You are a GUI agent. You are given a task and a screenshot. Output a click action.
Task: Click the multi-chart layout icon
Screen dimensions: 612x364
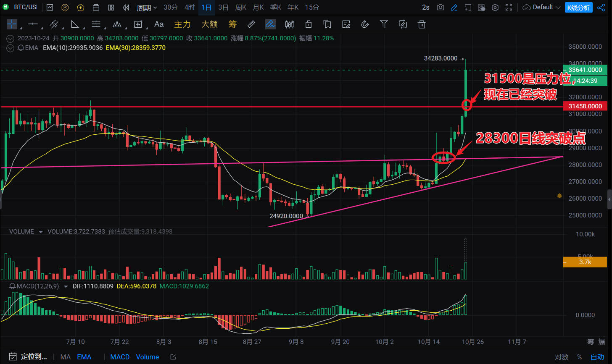[x=111, y=8]
